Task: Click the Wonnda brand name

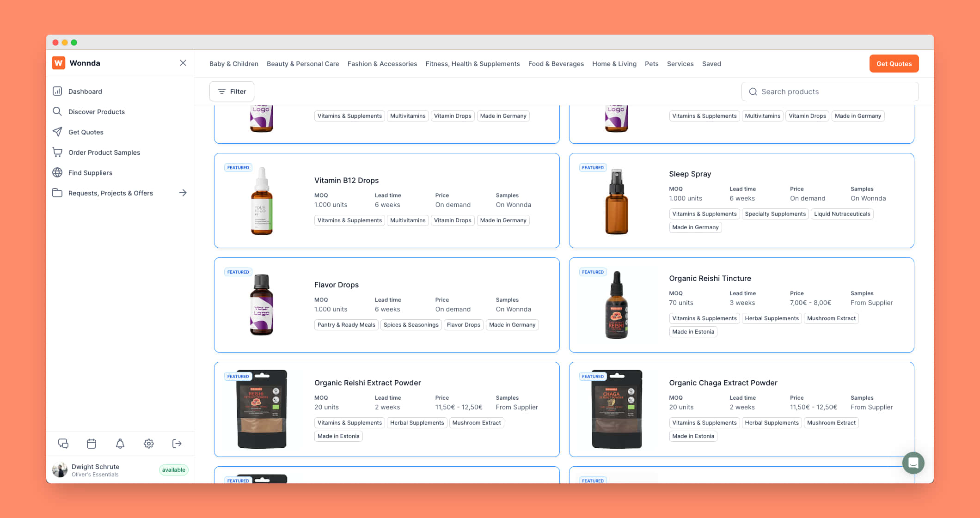Action: (85, 63)
